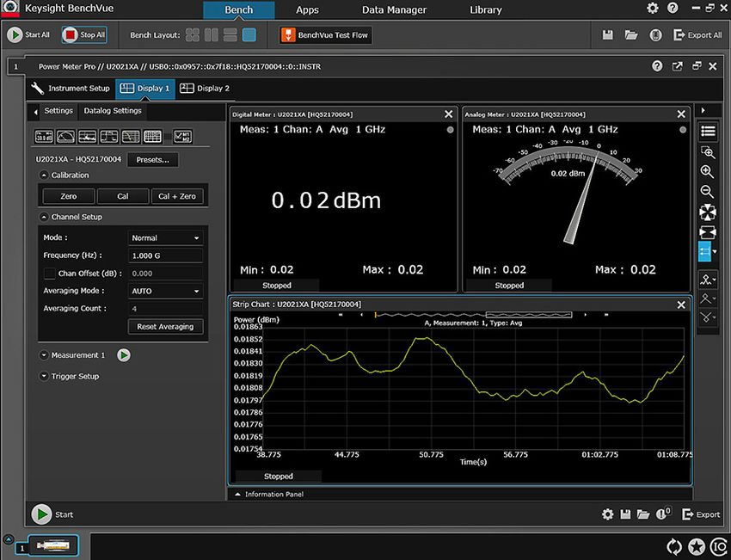This screenshot has width=731, height=560.
Task: Open the Averaging Mode dropdown
Action: tap(165, 291)
